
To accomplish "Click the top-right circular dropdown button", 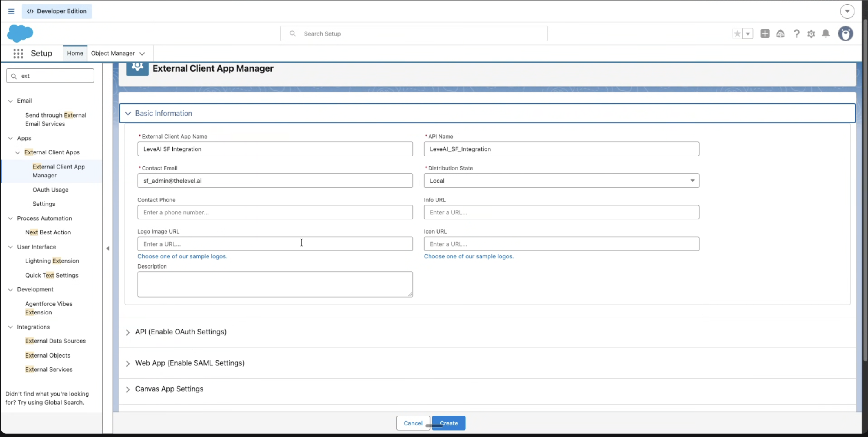I will tap(847, 11).
